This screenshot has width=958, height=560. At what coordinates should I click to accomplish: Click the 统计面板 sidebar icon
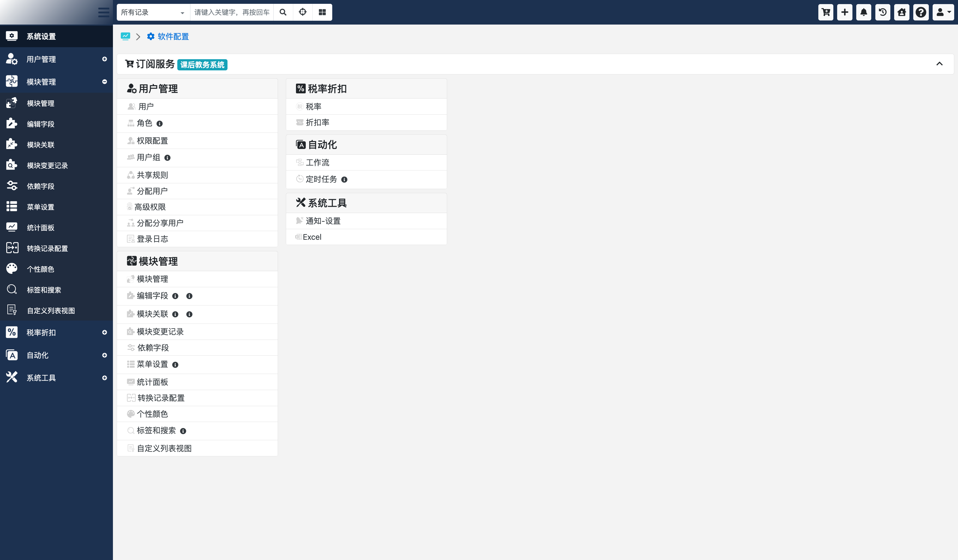point(12,227)
